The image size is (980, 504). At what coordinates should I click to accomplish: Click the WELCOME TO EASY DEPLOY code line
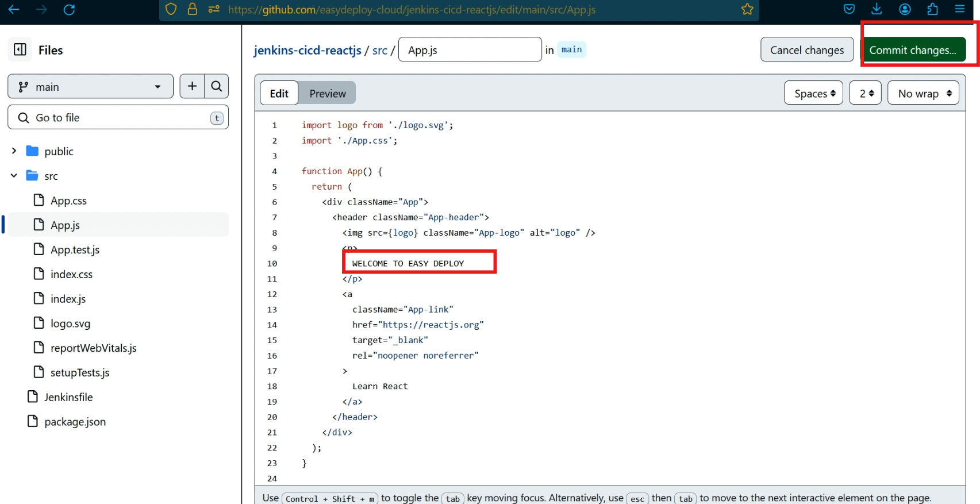(408, 263)
